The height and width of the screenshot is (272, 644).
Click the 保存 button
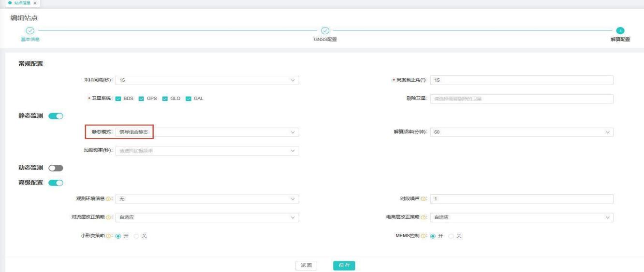[x=344, y=265]
